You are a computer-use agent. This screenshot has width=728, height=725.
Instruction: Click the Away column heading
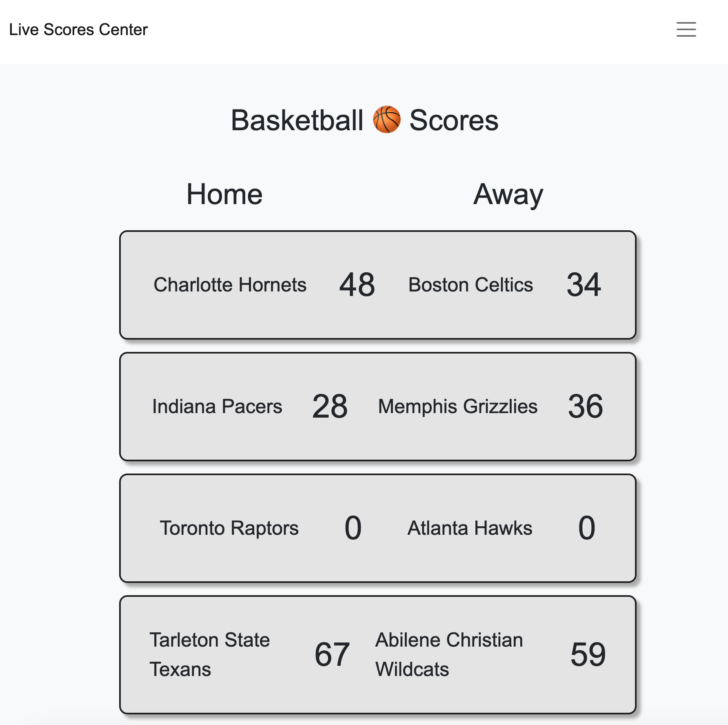point(508,194)
